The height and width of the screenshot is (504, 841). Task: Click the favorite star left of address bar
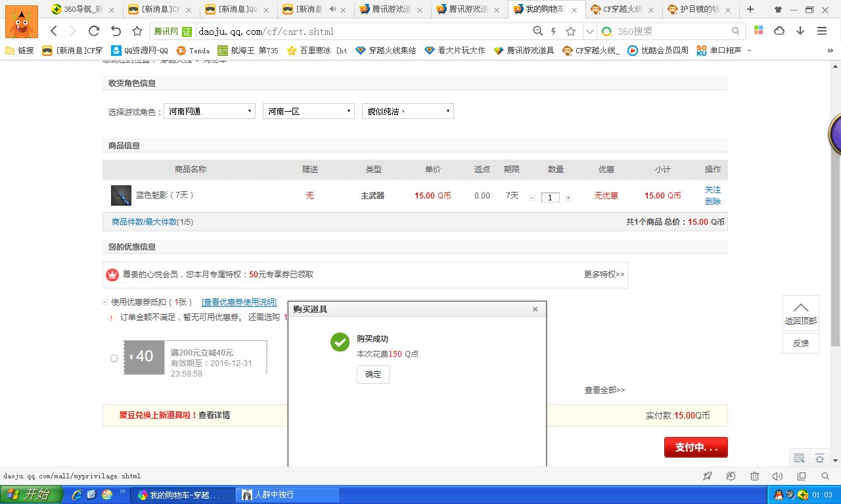(137, 31)
